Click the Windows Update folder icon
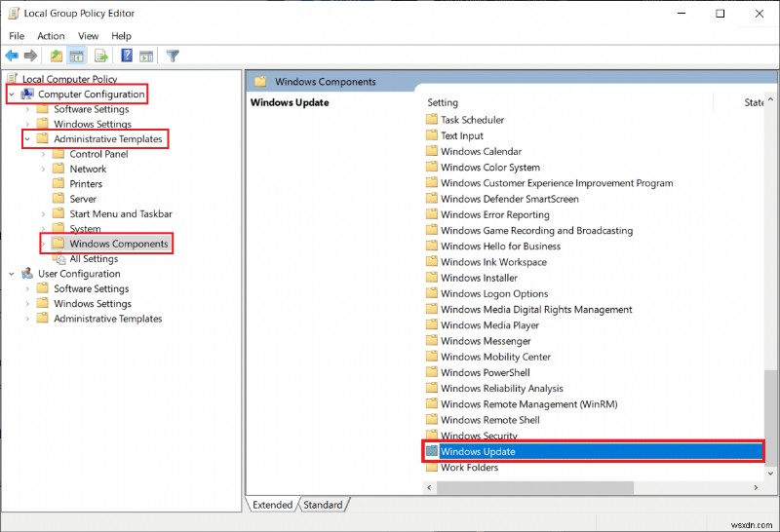 432,451
